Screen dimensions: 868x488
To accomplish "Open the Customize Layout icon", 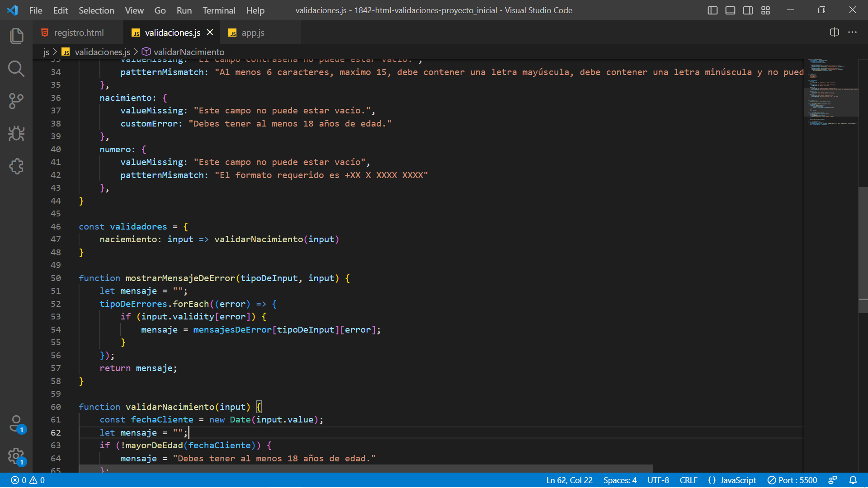I will coord(765,10).
